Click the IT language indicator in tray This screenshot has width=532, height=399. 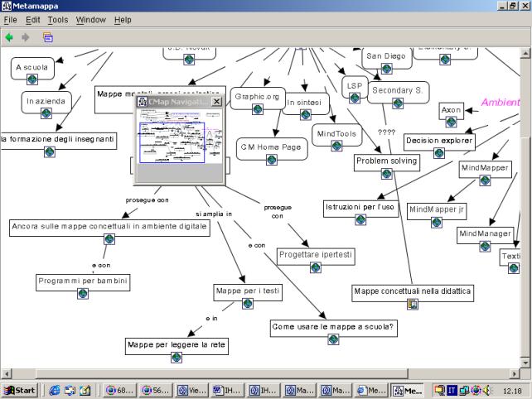pyautogui.click(x=452, y=391)
